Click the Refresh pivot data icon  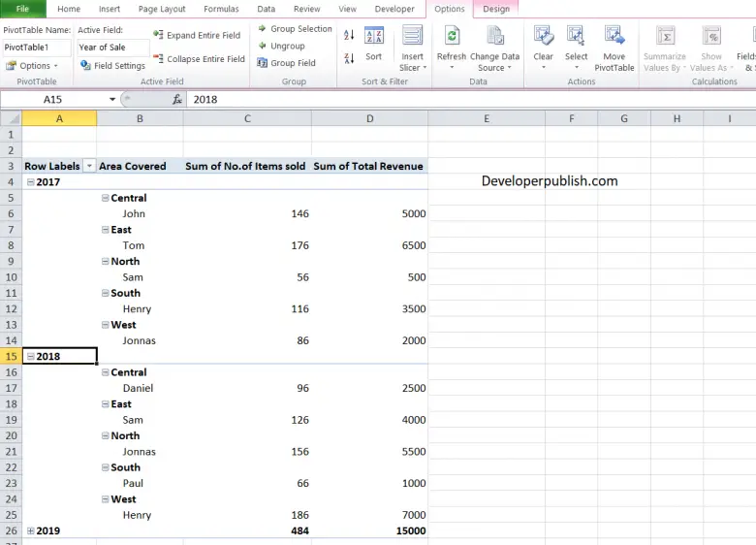tap(452, 36)
